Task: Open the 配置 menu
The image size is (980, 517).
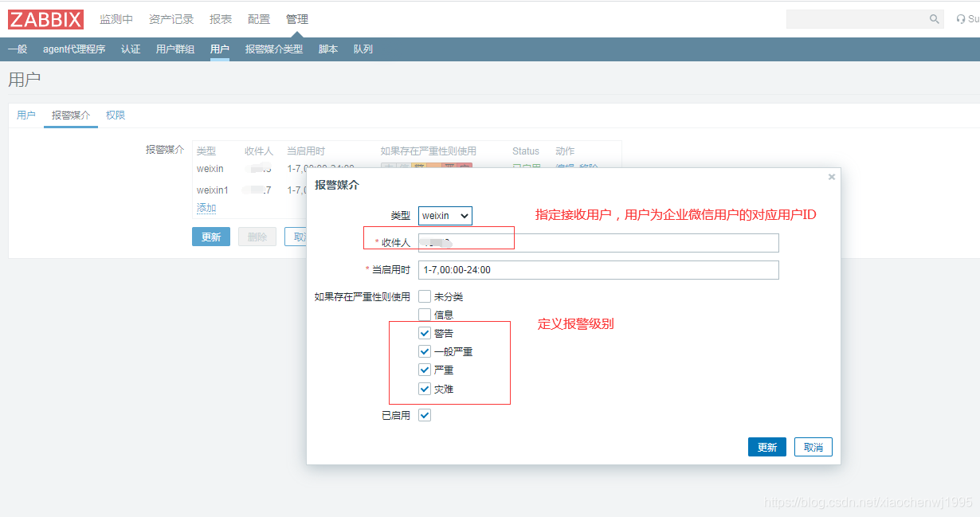Action: pyautogui.click(x=259, y=19)
